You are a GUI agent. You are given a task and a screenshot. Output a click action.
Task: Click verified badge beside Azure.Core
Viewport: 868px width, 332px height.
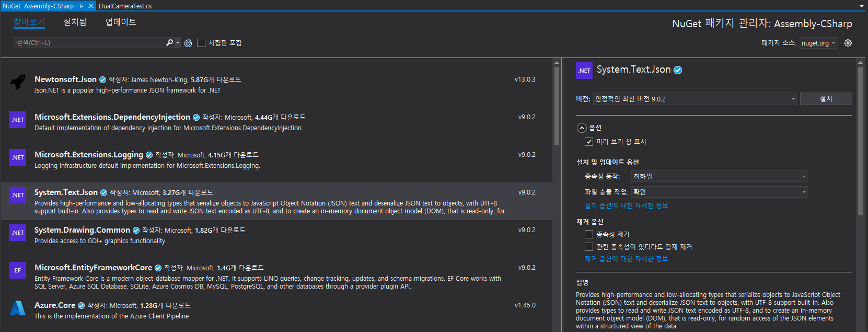[x=81, y=306]
